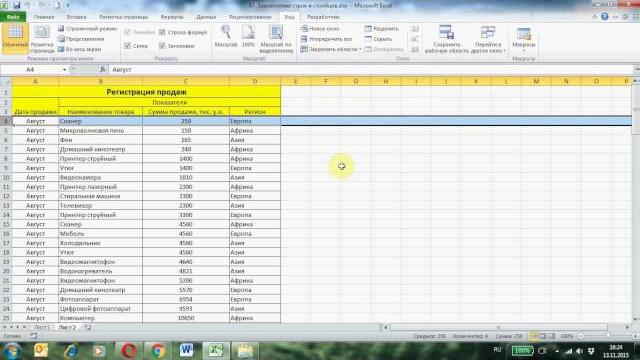Open Представления custom views
640x360 pixels.
(x=81, y=39)
